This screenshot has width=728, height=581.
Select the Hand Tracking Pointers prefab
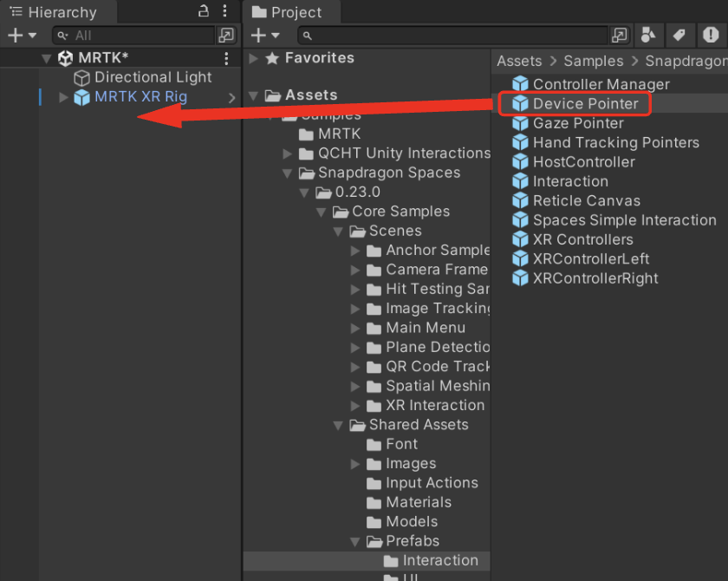[x=606, y=142]
